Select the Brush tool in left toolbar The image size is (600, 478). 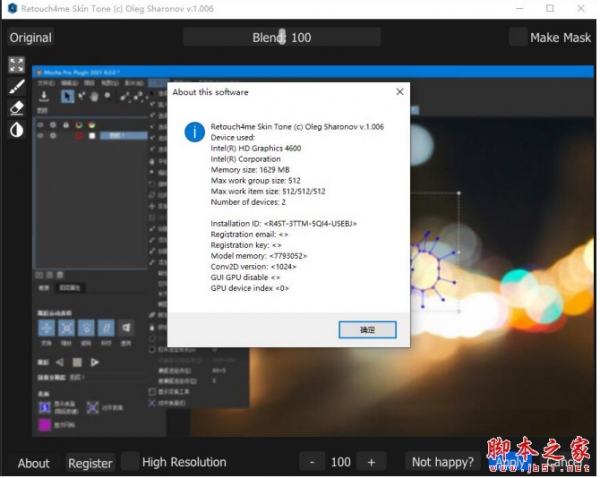17,86
